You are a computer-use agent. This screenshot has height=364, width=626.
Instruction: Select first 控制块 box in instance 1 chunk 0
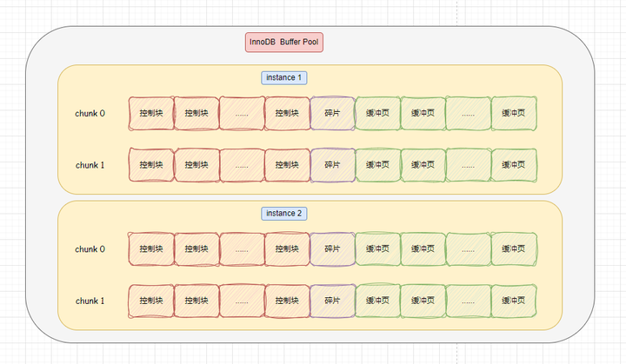click(151, 113)
